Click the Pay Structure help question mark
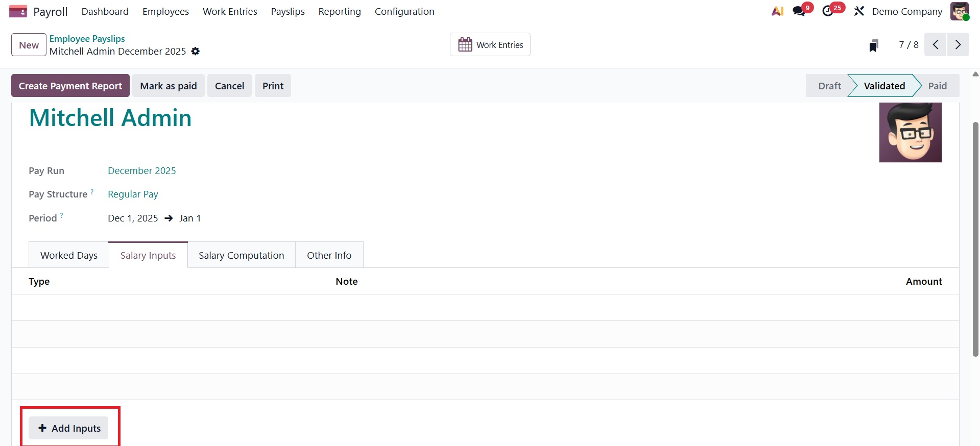Image resolution: width=980 pixels, height=446 pixels. pyautogui.click(x=92, y=192)
